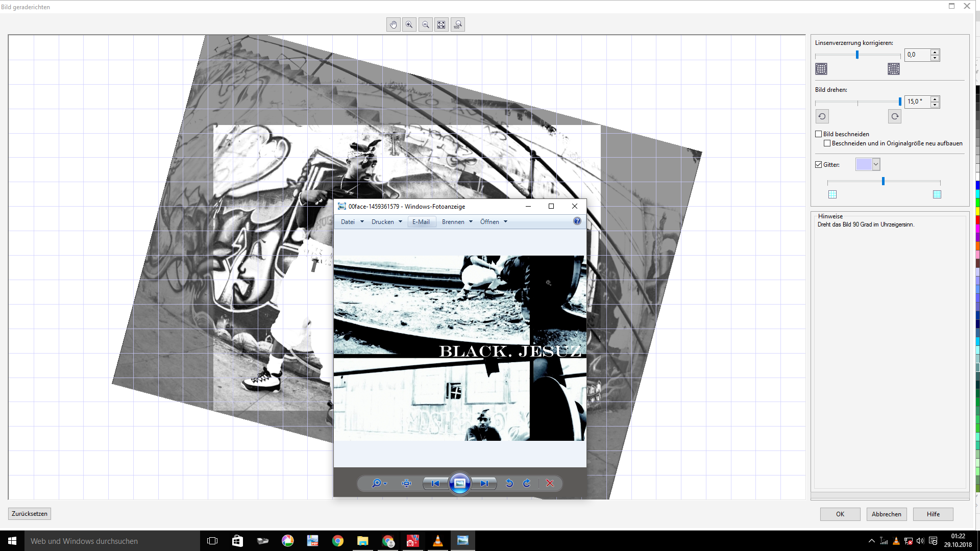Image resolution: width=980 pixels, height=551 pixels.
Task: Open VLC from taskbar
Action: pyautogui.click(x=437, y=541)
